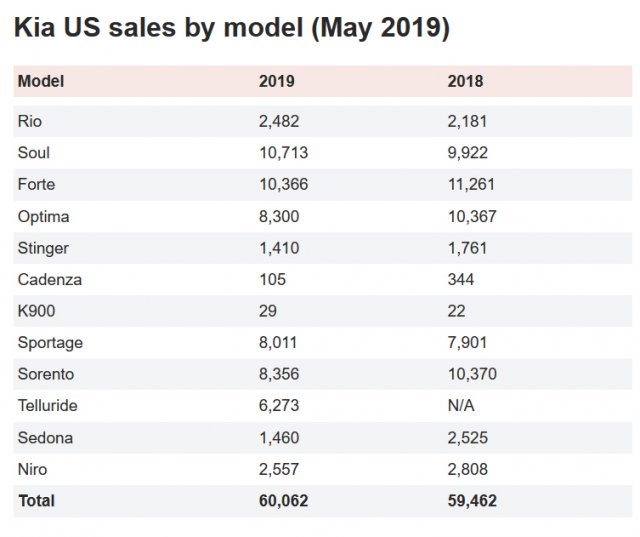
Task: Click the Kia US sales title
Action: click(231, 28)
